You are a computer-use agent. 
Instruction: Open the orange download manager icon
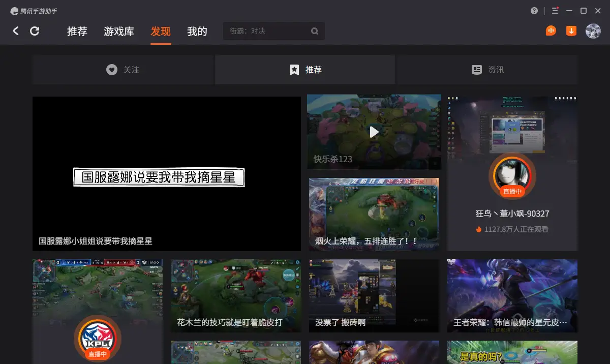click(571, 31)
